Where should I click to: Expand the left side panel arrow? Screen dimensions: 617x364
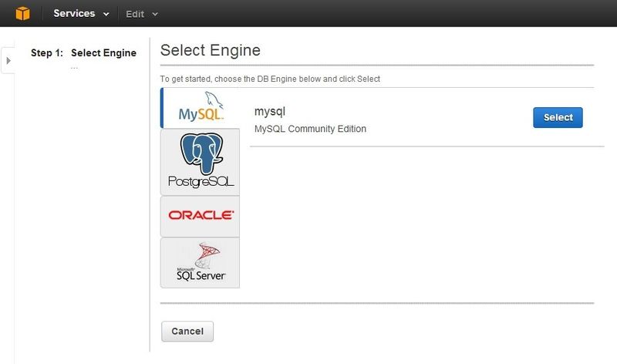pyautogui.click(x=8, y=61)
